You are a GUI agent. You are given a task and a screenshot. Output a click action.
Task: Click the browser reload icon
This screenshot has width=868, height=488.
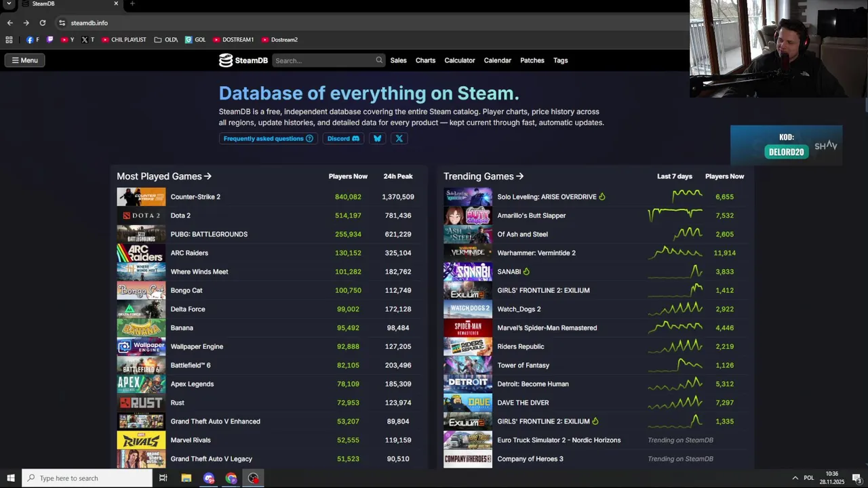click(x=43, y=23)
